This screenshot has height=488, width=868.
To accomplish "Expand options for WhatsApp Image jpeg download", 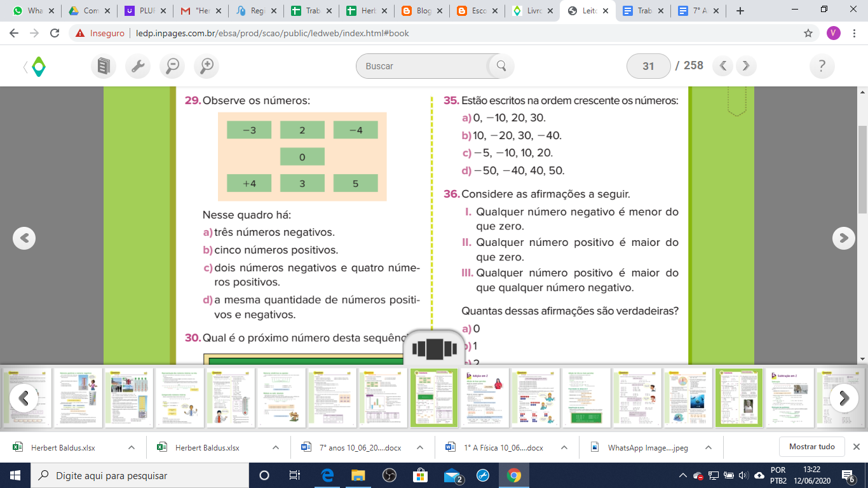I will 709,447.
